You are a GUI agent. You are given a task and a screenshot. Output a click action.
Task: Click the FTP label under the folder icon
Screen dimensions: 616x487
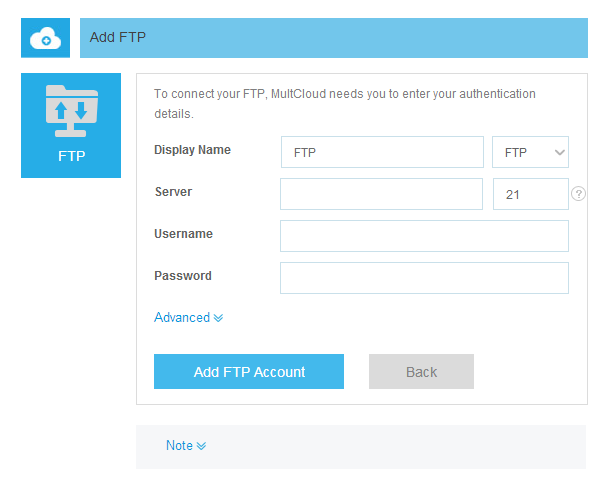pyautogui.click(x=71, y=156)
